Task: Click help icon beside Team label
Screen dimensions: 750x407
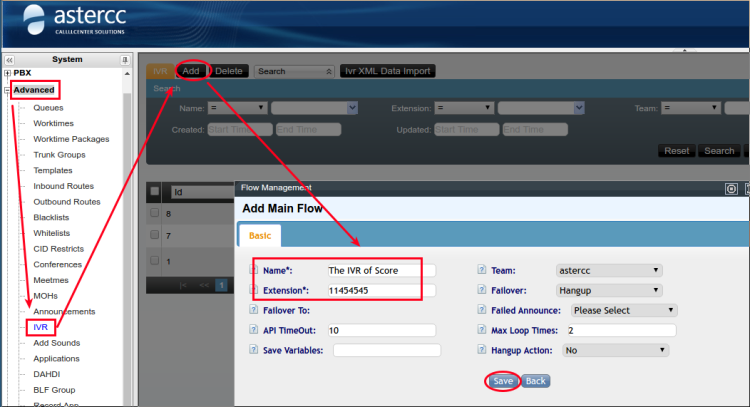Action: click(481, 270)
